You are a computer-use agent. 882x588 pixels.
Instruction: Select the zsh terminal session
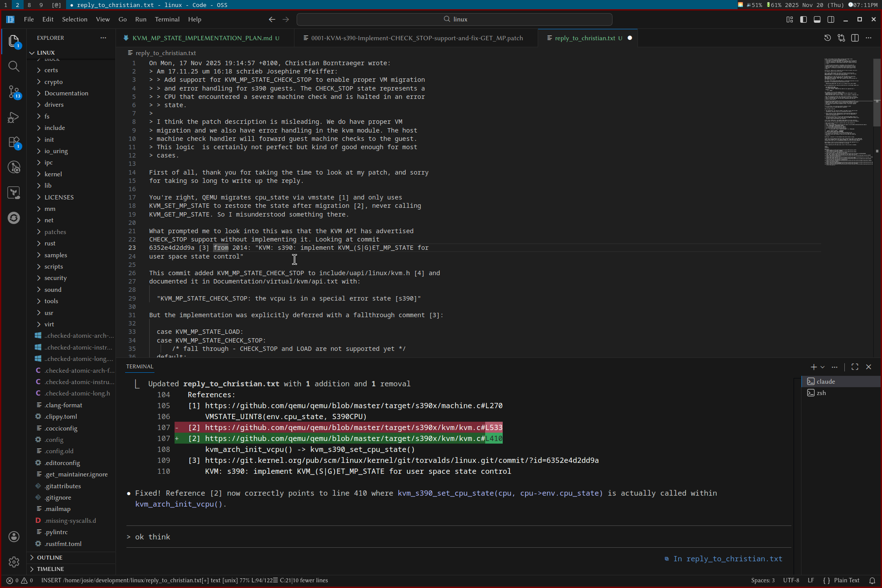coord(821,393)
